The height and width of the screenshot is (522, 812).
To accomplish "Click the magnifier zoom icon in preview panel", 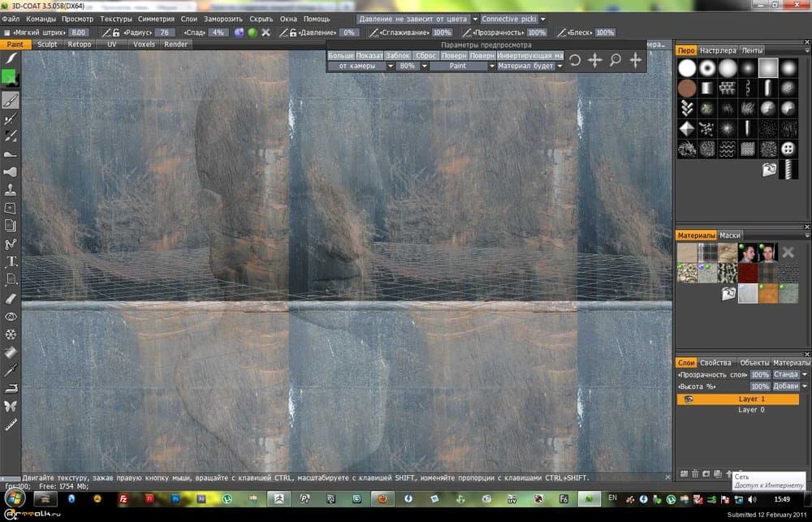I will point(615,60).
